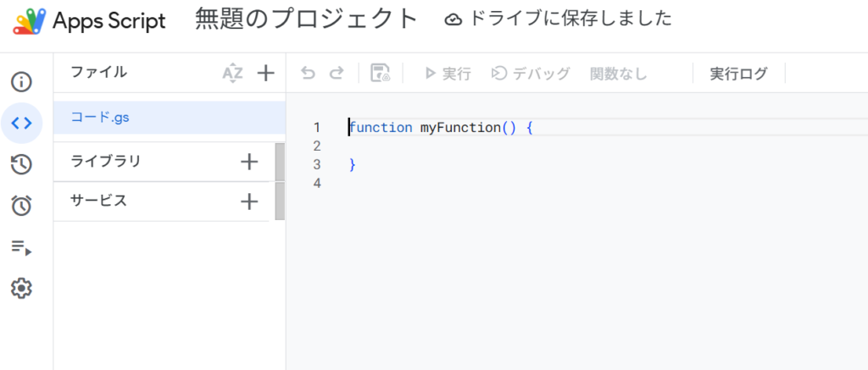Open the triggers alarm clock icon
The width and height of the screenshot is (868, 370).
21,205
